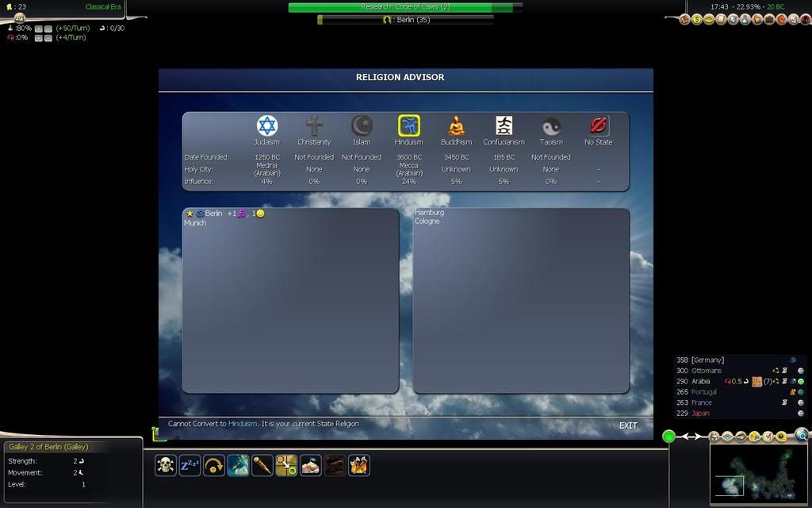Select the Buddhism statue icon
This screenshot has height=508, width=812.
coord(456,126)
